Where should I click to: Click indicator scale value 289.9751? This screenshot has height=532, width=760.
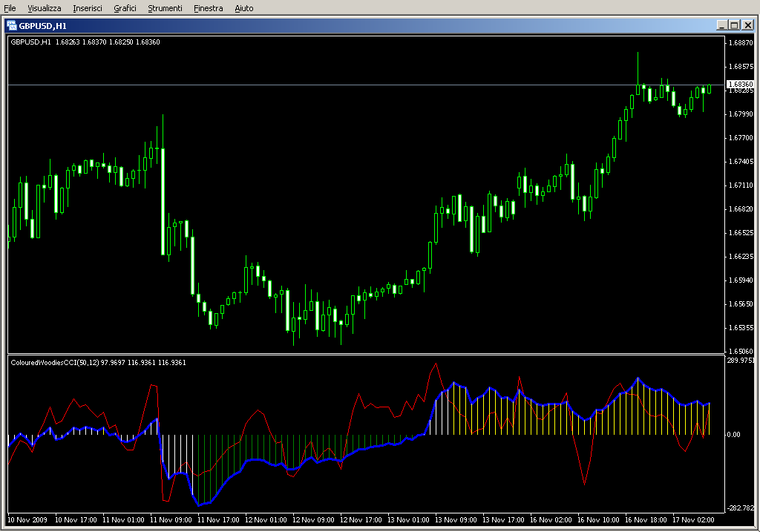(741, 360)
